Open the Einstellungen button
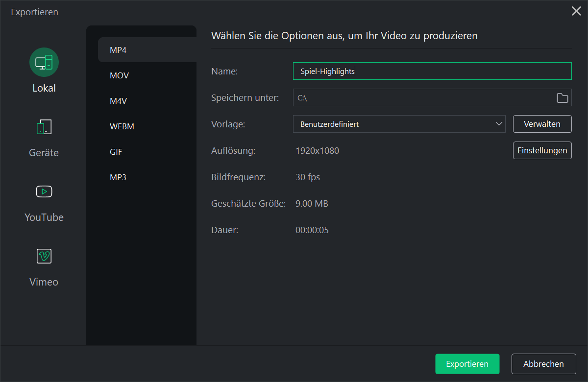Screen dimensions: 588x382 pos(542,150)
